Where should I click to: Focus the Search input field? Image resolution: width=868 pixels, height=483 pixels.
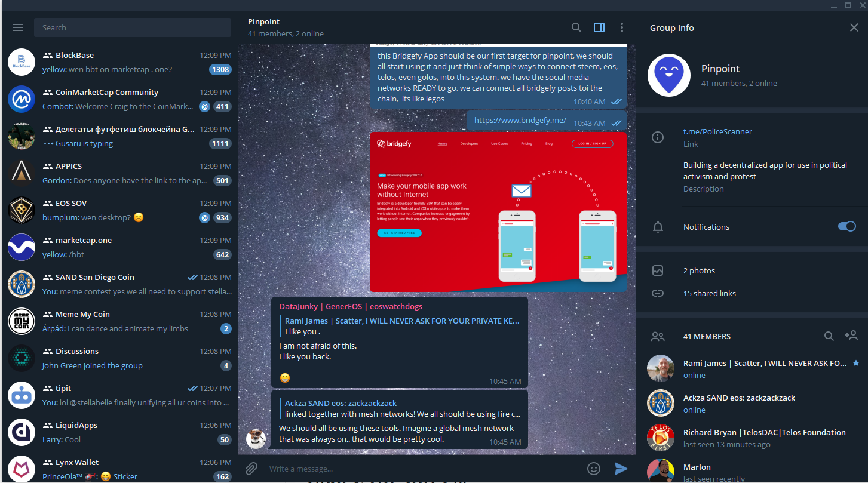click(133, 27)
